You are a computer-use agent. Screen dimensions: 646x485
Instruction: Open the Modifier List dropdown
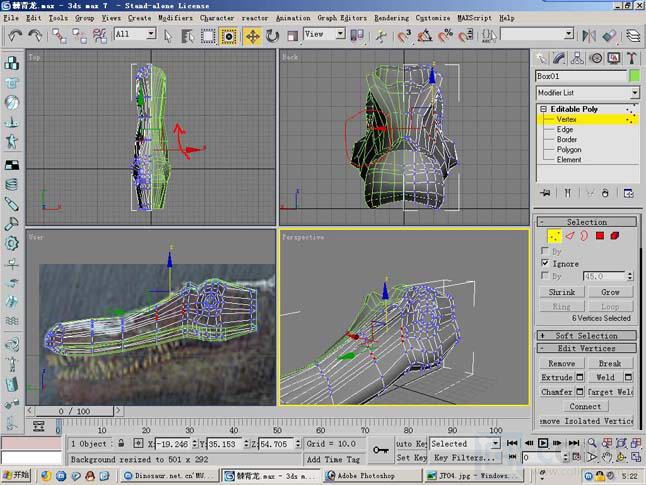pyautogui.click(x=587, y=93)
